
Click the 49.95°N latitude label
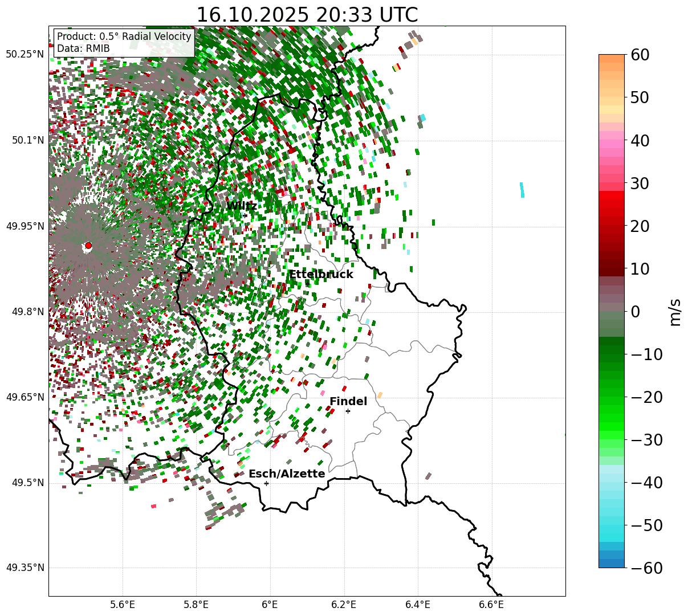click(x=25, y=226)
